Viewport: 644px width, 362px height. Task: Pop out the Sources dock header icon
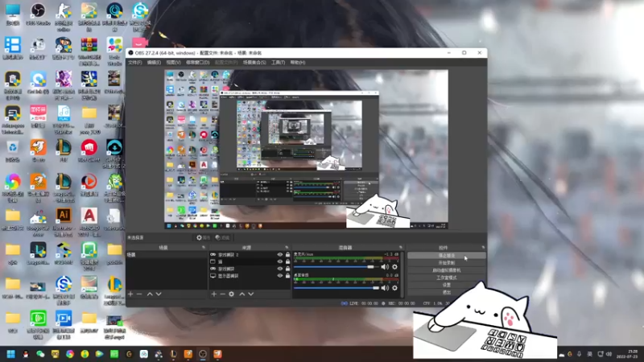[x=287, y=248]
